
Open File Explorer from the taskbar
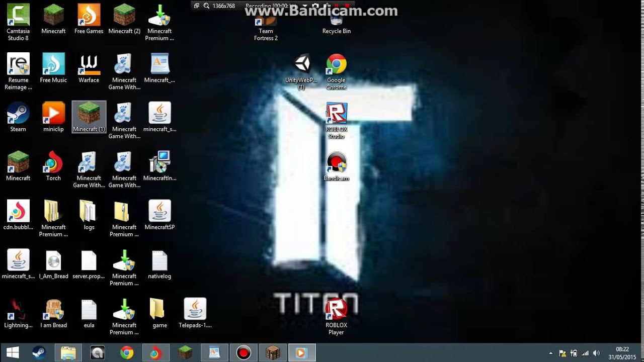[68, 353]
